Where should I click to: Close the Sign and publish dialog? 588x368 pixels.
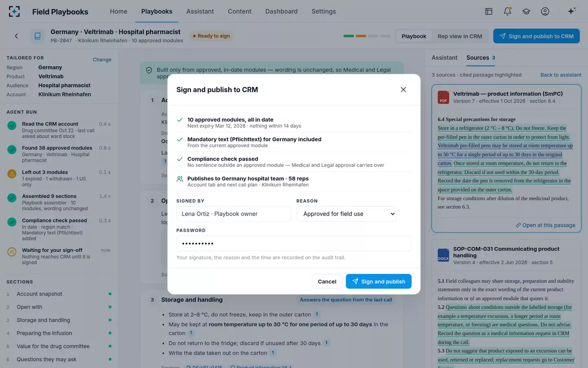click(x=403, y=90)
